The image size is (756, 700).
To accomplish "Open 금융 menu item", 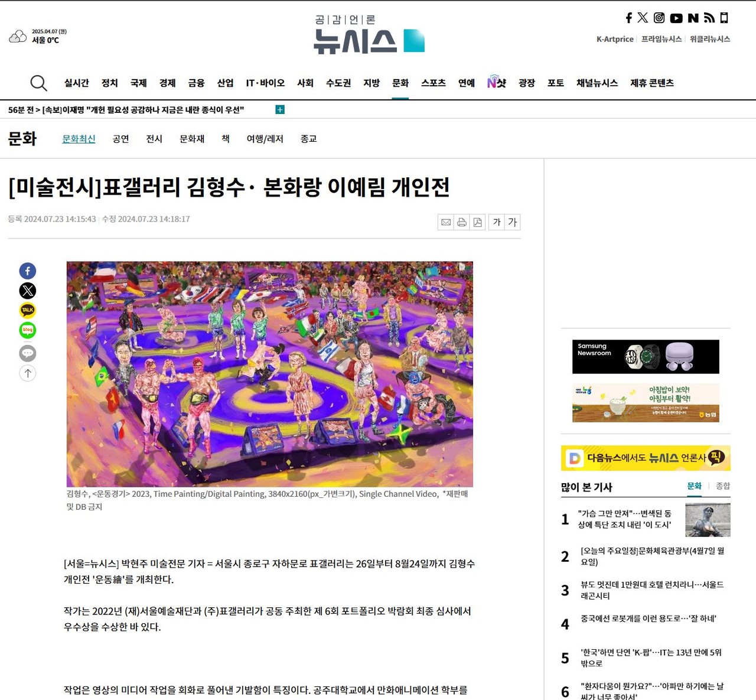I will [197, 83].
